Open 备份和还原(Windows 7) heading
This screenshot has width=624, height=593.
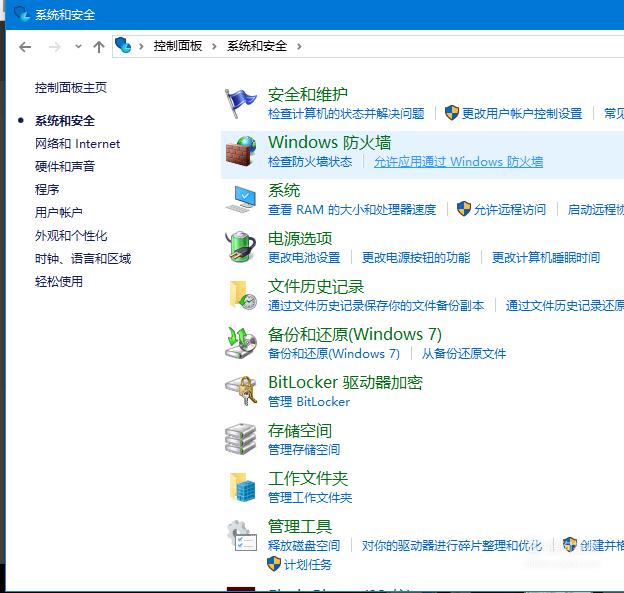tap(355, 334)
